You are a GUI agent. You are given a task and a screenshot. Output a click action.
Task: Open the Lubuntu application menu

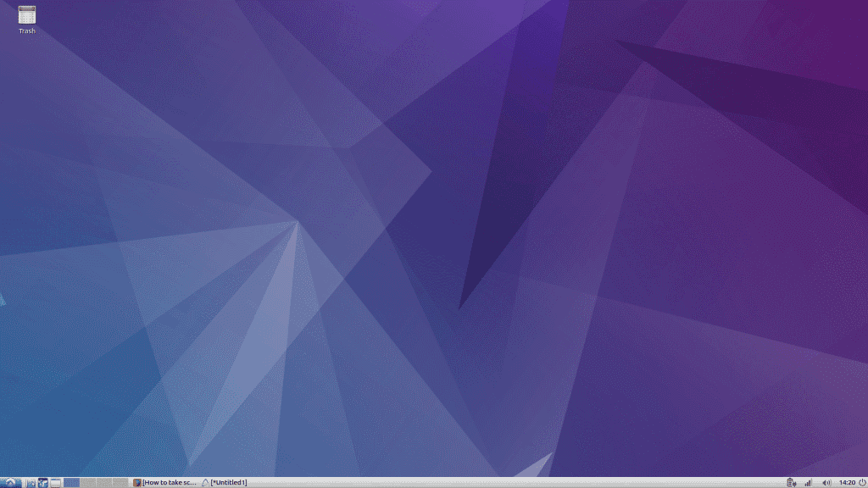tap(10, 483)
